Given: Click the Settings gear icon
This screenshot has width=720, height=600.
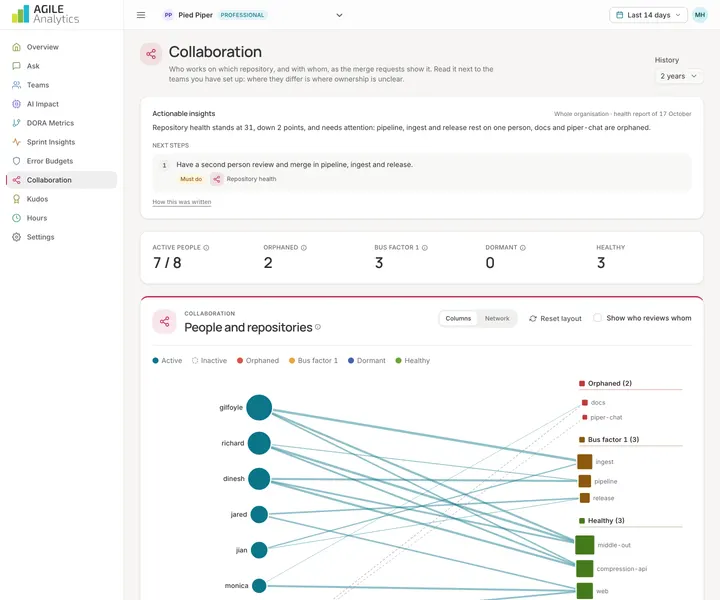Looking at the screenshot, I should click(17, 237).
